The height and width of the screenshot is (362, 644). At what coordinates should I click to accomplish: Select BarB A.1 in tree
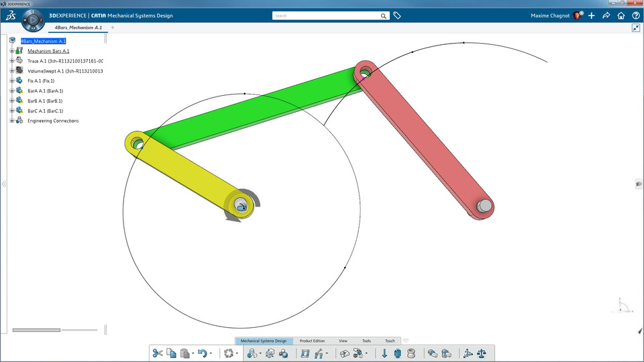coord(45,101)
